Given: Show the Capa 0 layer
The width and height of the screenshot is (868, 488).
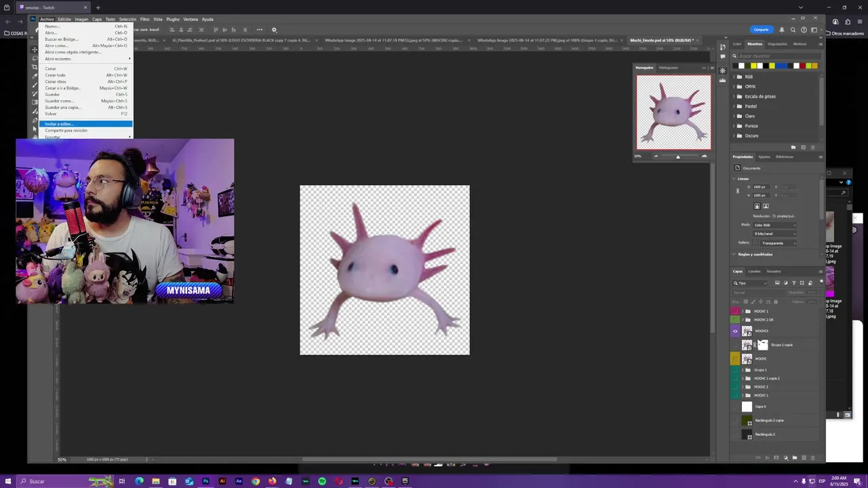Looking at the screenshot, I should 735,407.
